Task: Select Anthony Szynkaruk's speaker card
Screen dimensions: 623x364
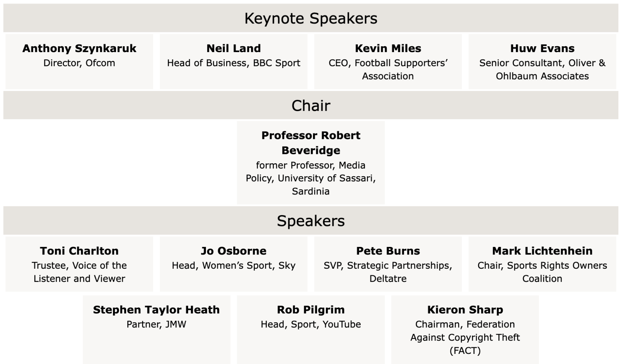Action: tap(79, 61)
